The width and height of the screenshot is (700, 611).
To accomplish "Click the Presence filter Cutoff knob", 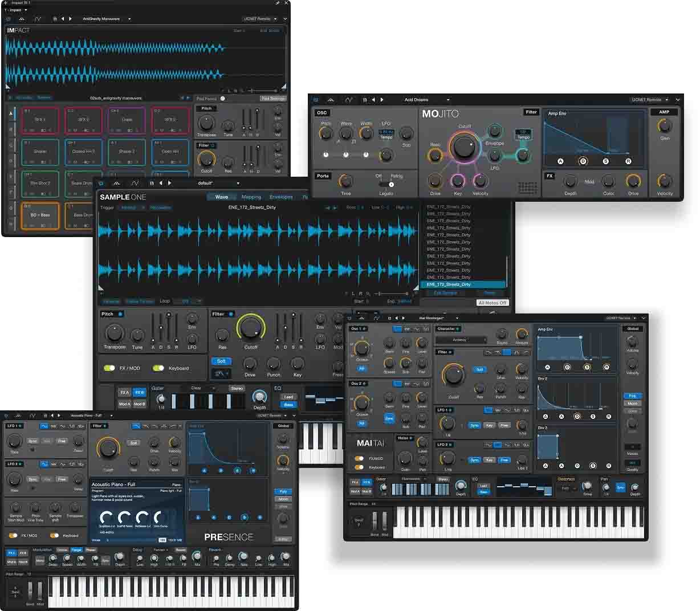I will click(108, 449).
